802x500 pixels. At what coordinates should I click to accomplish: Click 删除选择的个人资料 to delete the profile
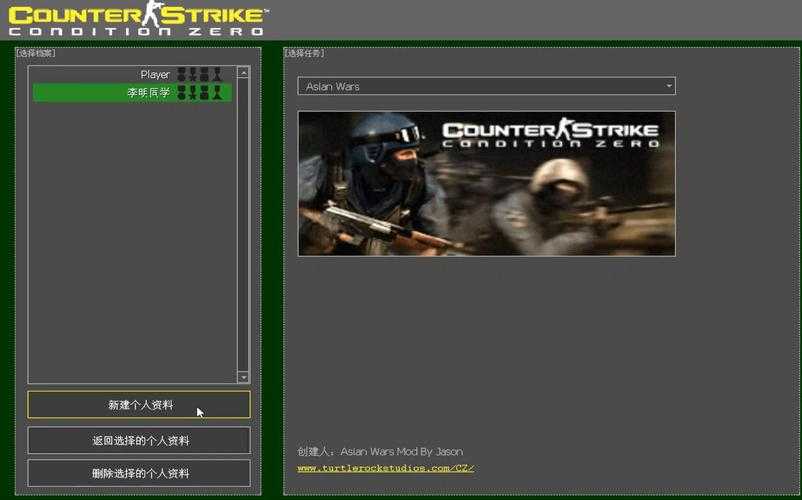[139, 473]
